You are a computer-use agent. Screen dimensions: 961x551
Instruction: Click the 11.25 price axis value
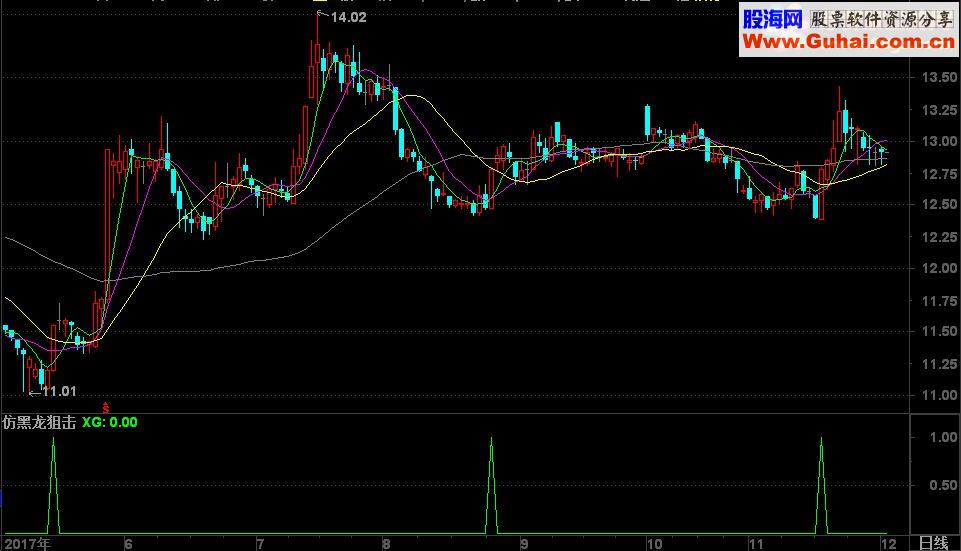(939, 364)
